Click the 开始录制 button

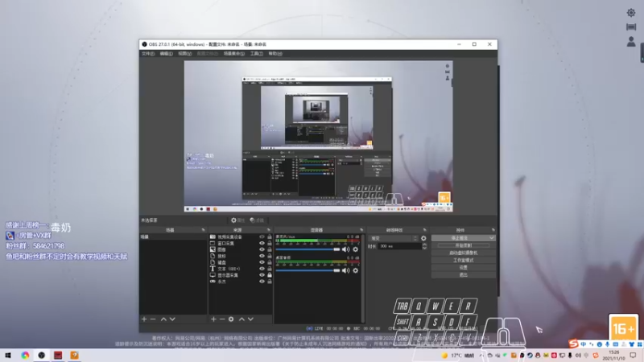[x=464, y=245]
